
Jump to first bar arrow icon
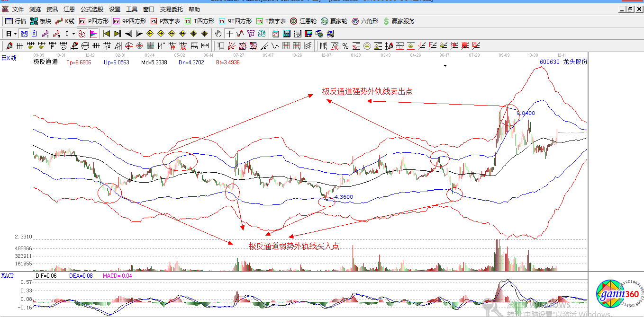106,34
